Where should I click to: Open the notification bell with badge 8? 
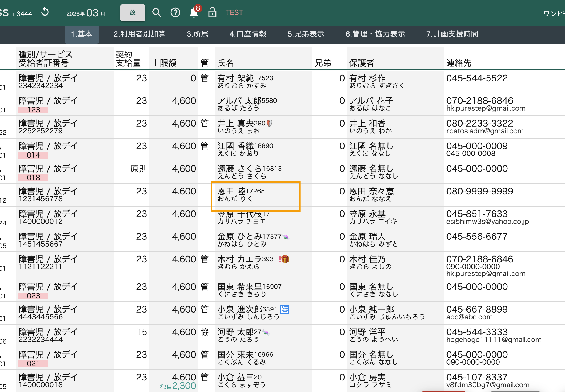tap(194, 12)
